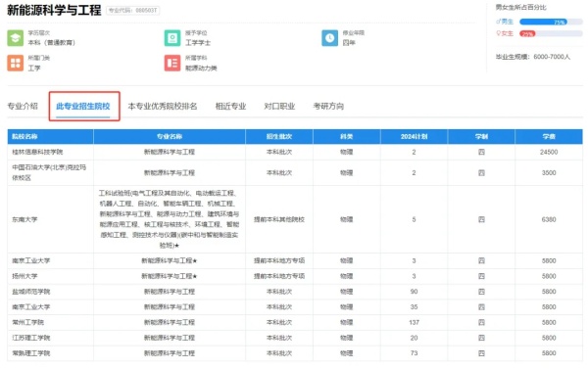Image resolution: width=588 pixels, height=369 pixels.
Task: View the 考研方向 tab
Action: pyautogui.click(x=328, y=107)
